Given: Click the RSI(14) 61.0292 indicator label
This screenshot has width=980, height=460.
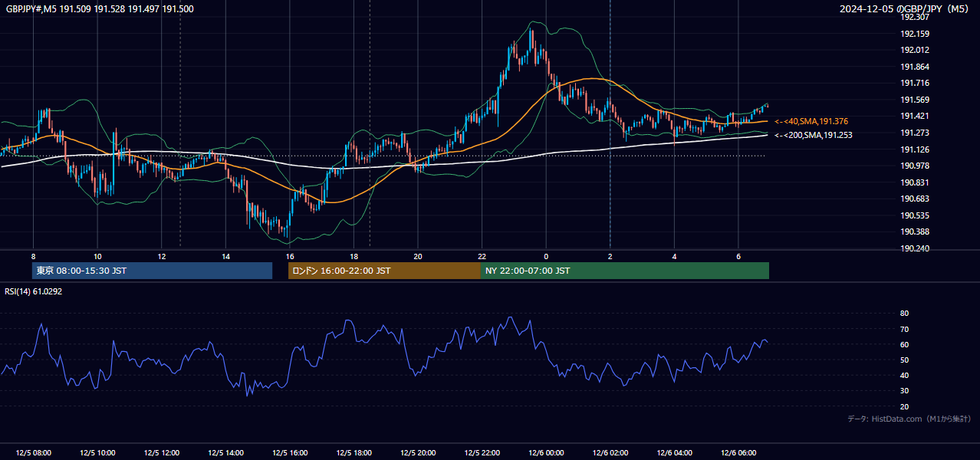Looking at the screenshot, I should 34,291.
